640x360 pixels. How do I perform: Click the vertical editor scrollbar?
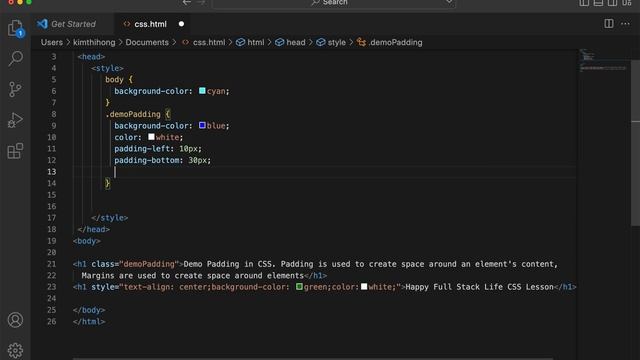[x=636, y=143]
